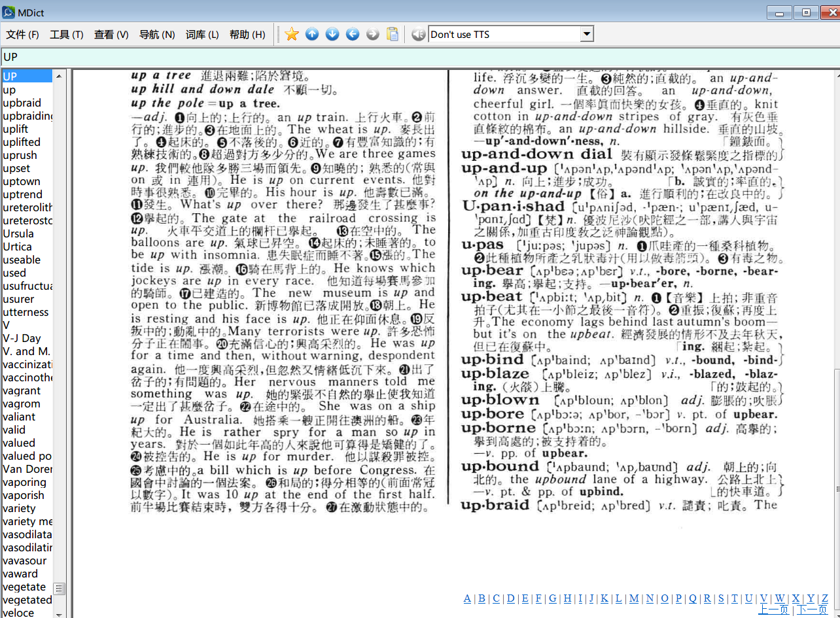Select 'uptown' in the word list
This screenshot has height=618, width=840.
tap(22, 181)
